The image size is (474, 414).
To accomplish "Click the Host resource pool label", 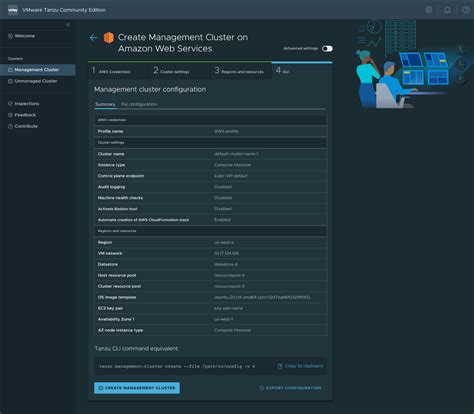I will click(117, 275).
